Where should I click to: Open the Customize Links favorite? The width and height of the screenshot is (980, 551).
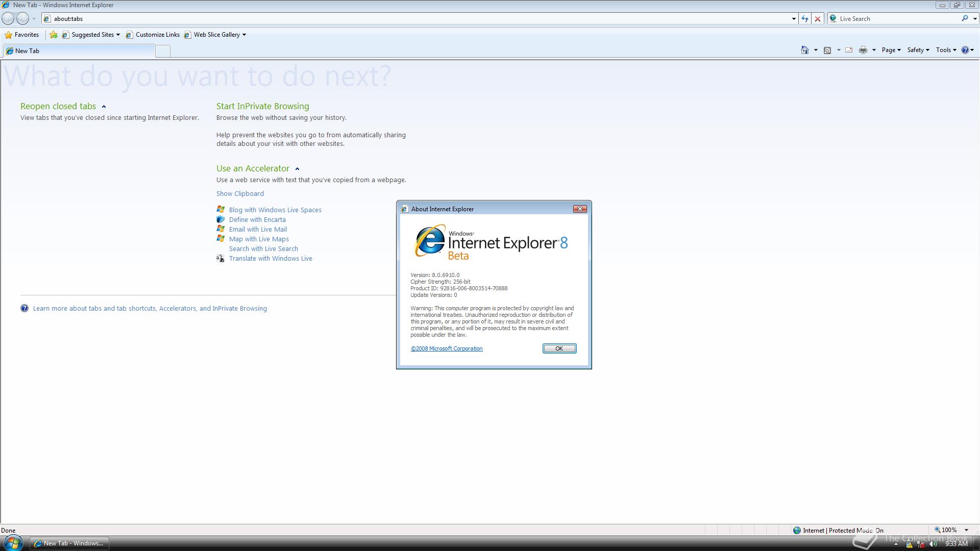click(153, 35)
